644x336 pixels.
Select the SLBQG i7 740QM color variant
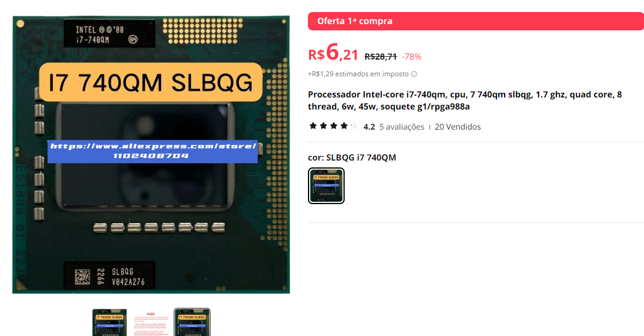pyautogui.click(x=326, y=186)
